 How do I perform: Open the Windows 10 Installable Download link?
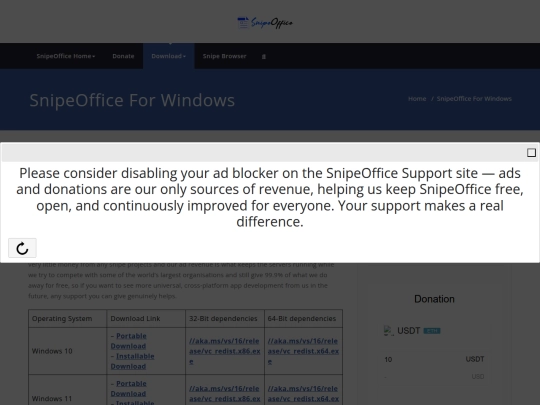(132, 361)
